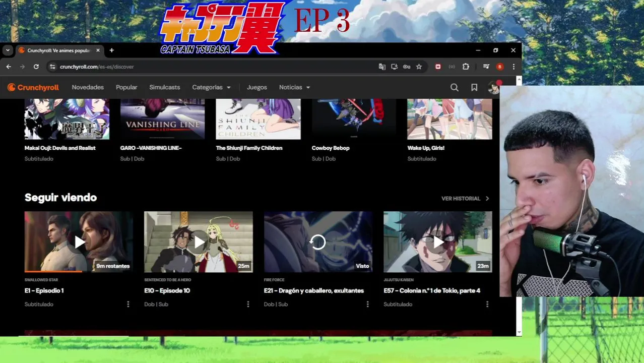Play Swallowed Star Episodio 1

click(79, 242)
